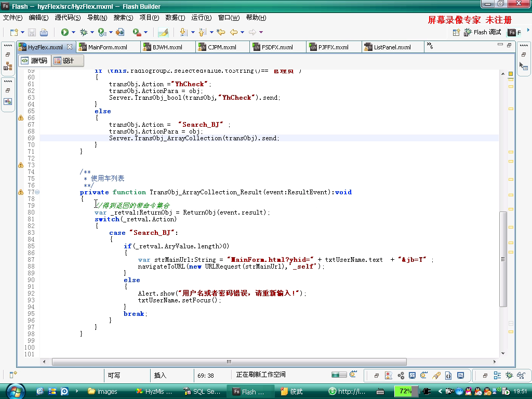
Task: Switch to the ListPanel.mxml tab
Action: point(392,47)
